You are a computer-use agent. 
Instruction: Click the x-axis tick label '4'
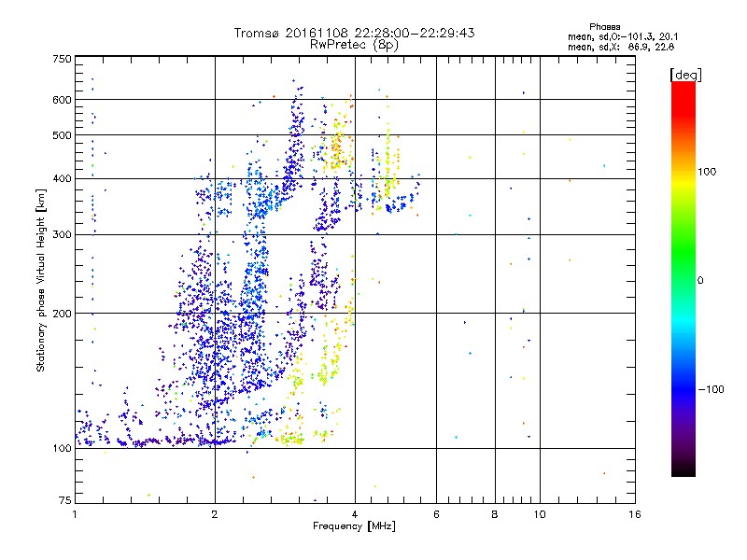(x=355, y=514)
